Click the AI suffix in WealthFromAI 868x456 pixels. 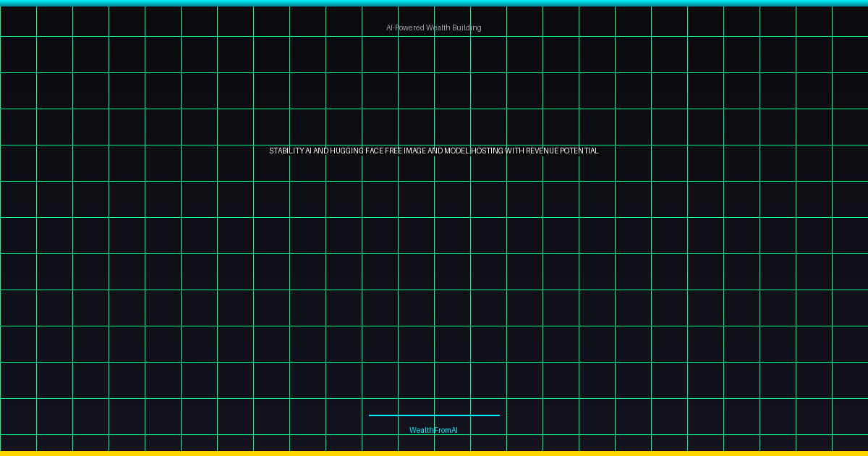click(x=454, y=430)
